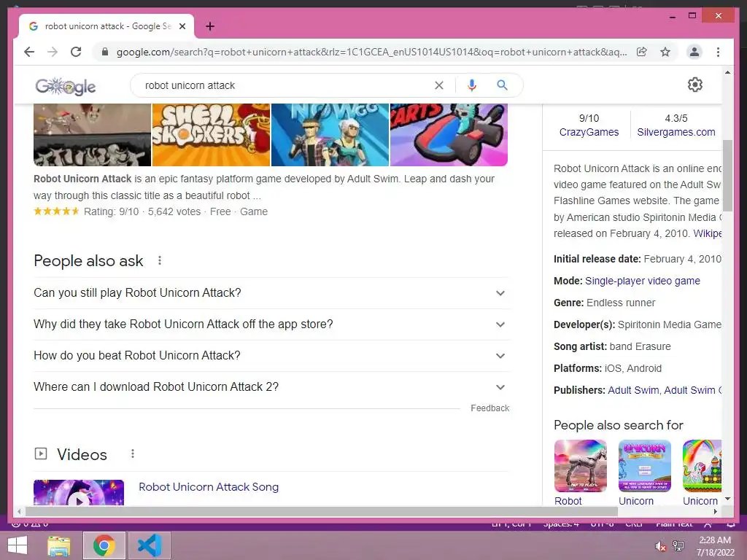Click the vertical page scrollbar thumb

point(727,176)
